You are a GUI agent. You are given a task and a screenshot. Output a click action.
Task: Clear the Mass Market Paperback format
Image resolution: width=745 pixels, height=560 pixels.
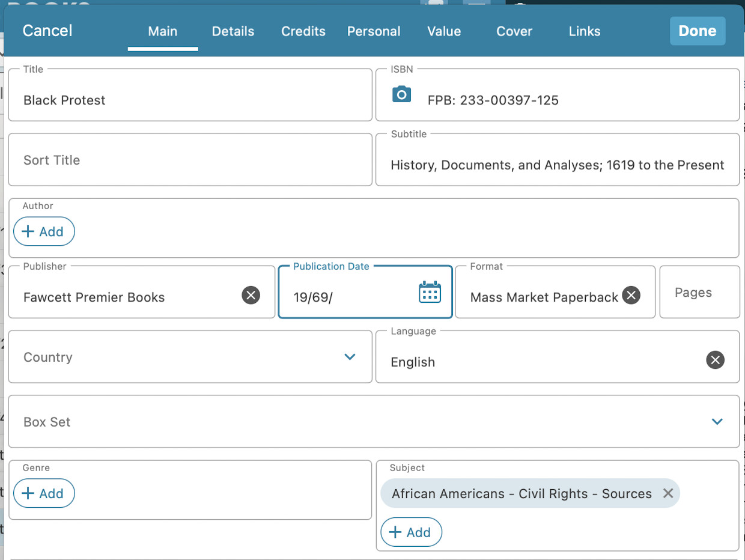[630, 295]
